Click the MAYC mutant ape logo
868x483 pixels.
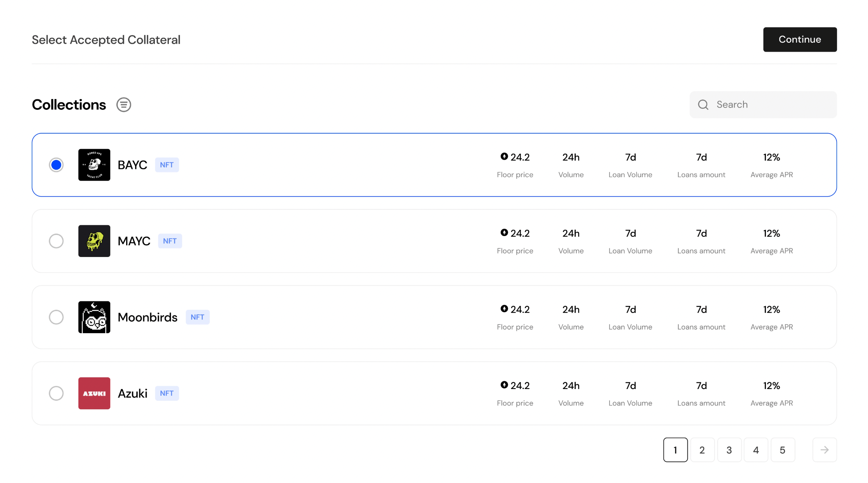click(94, 241)
